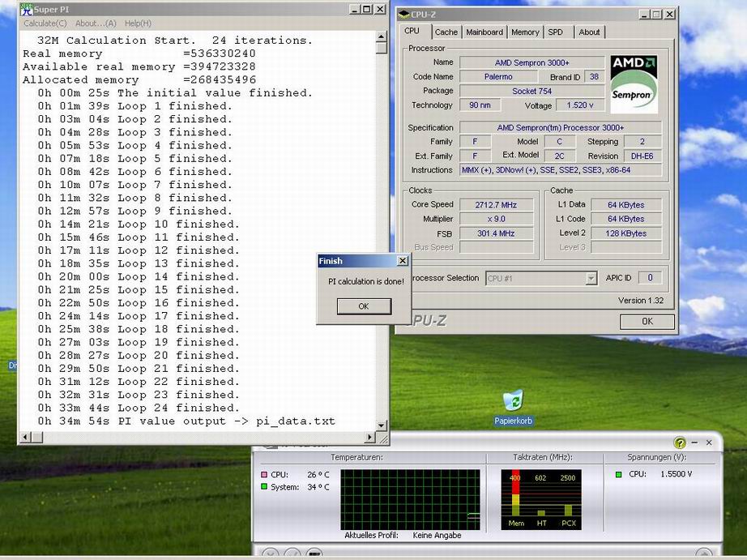Click the FSB value '301.4 MHz'
Viewport: 747px width, 560px height.
[x=496, y=233]
